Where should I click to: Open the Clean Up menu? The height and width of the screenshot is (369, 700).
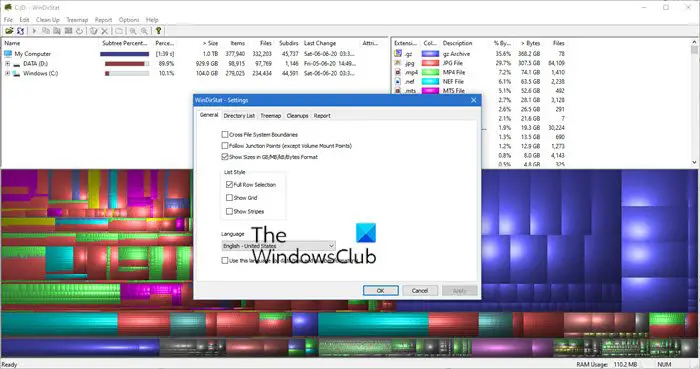pos(47,20)
